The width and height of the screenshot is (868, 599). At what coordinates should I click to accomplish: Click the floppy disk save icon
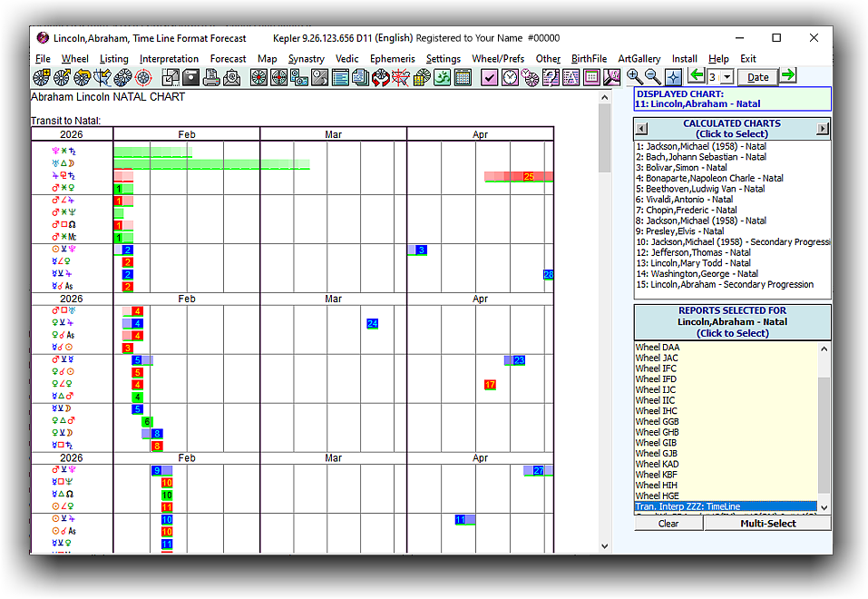pyautogui.click(x=191, y=78)
